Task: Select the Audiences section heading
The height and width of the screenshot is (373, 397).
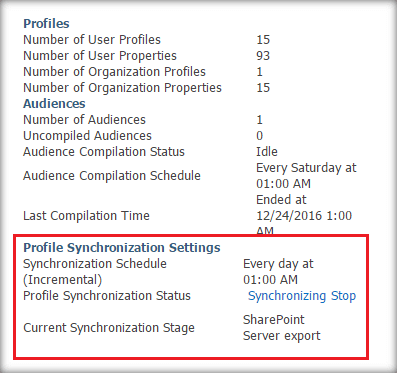Action: click(54, 104)
